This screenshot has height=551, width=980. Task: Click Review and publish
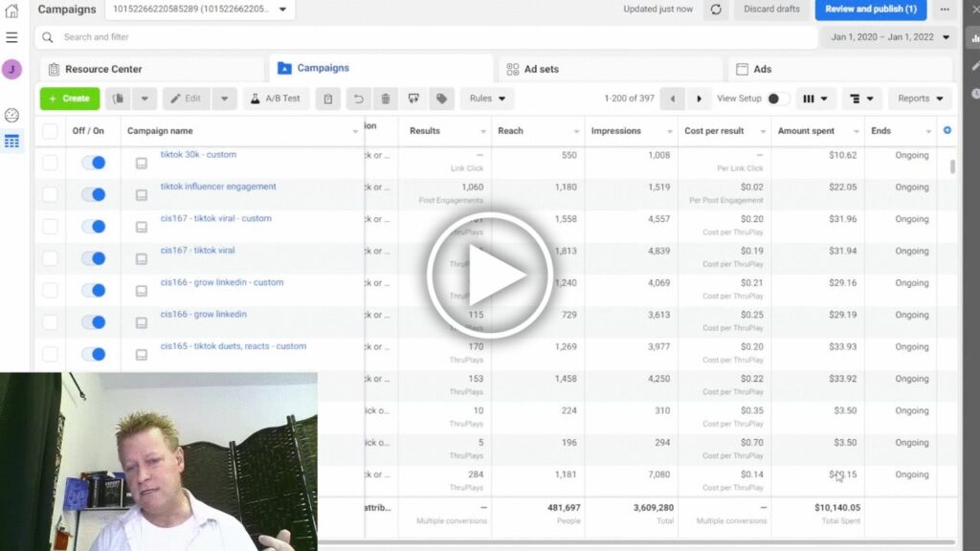[871, 10]
